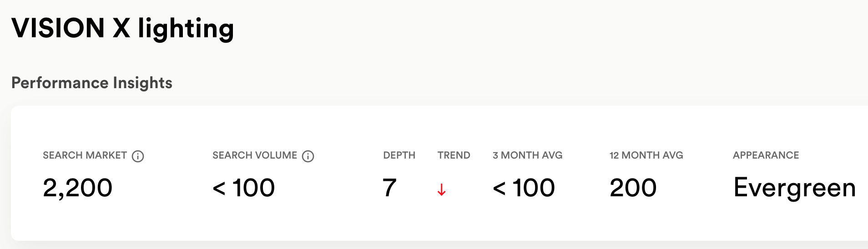Click the Search Market info icon
Viewport: 868px width, 249px height.
click(138, 156)
